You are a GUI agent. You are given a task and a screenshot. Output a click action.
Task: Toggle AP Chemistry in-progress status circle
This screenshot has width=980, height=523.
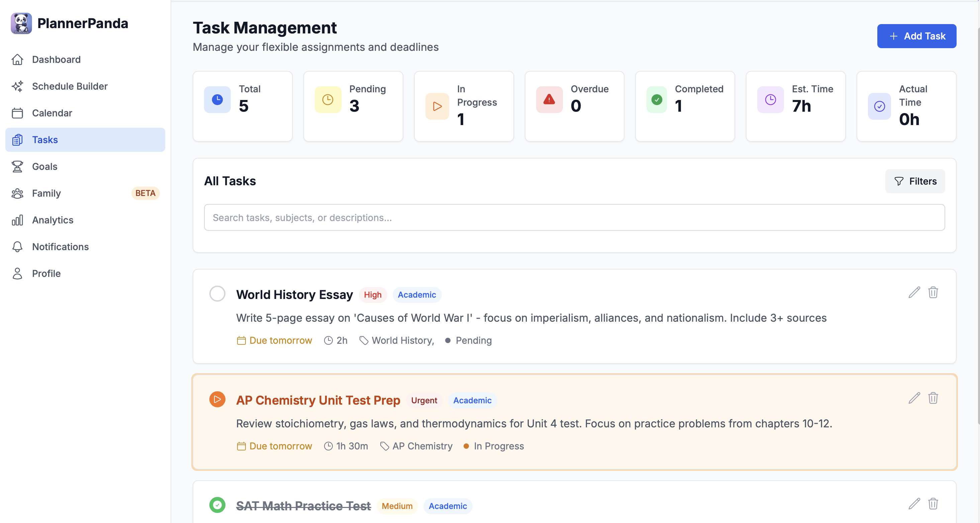tap(217, 399)
